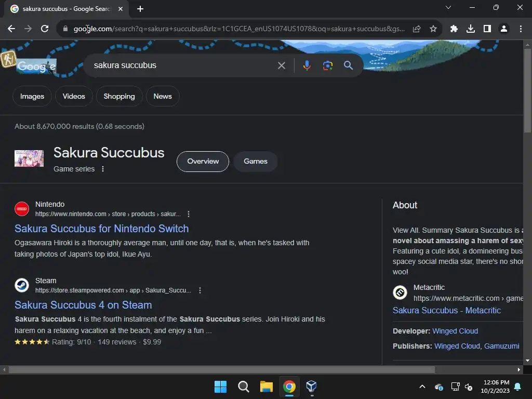
Task: Click the Nintendo site favicon
Action: tap(22, 209)
